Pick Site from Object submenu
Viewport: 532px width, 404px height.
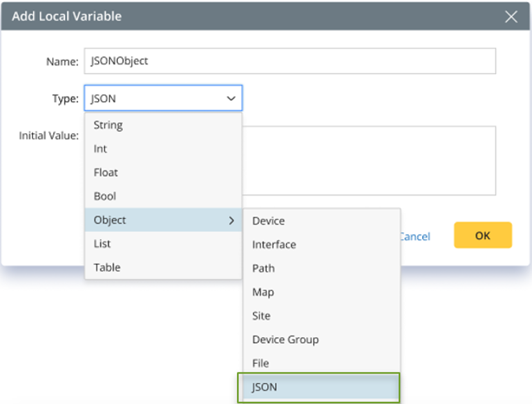[261, 316]
